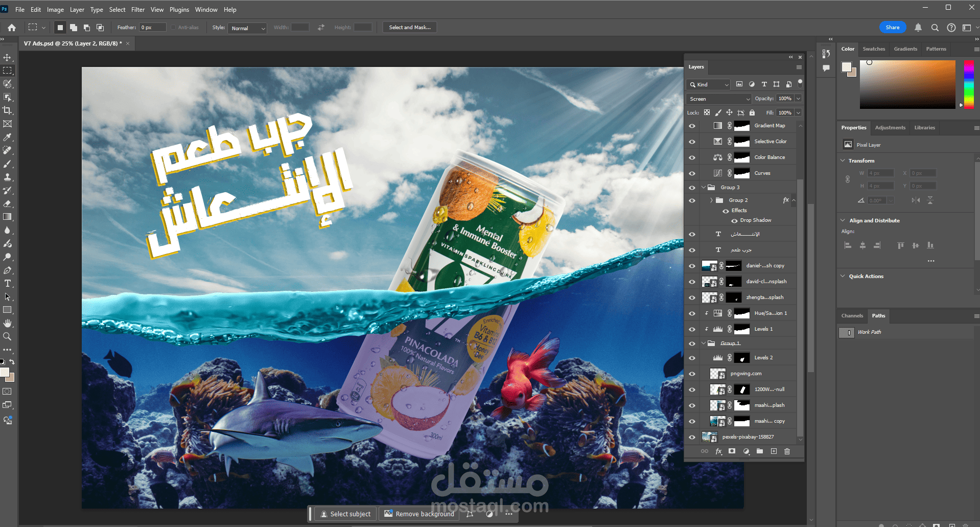Expand the Group 2 folder
The height and width of the screenshot is (527, 980).
click(711, 200)
